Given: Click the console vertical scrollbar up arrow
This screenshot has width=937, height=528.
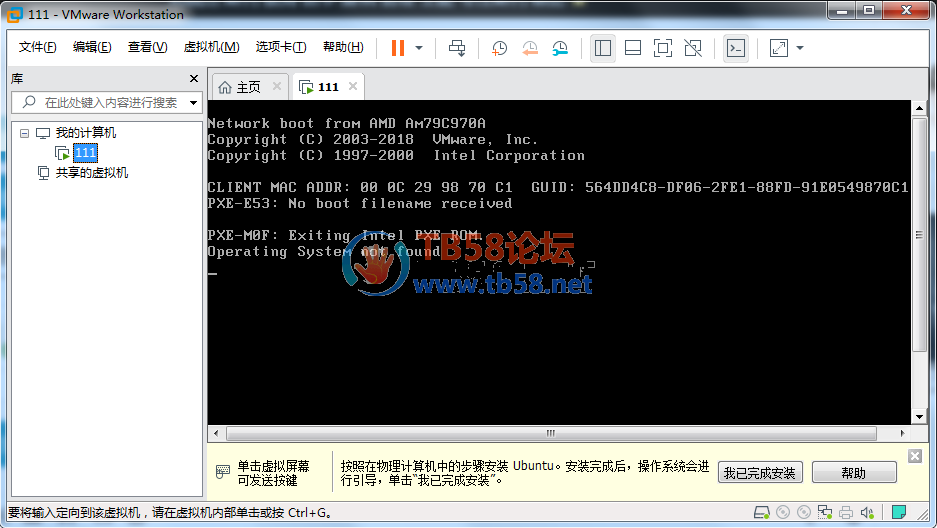Looking at the screenshot, I should 919,108.
